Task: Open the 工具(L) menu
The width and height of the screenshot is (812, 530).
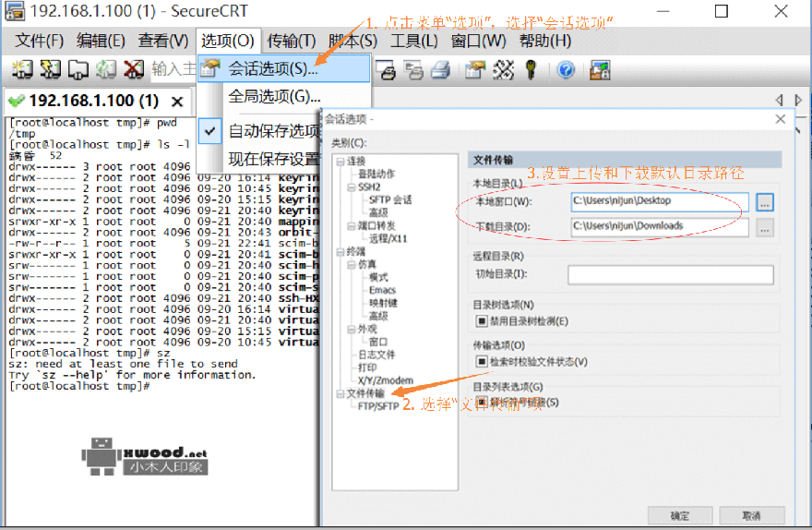Action: point(413,41)
